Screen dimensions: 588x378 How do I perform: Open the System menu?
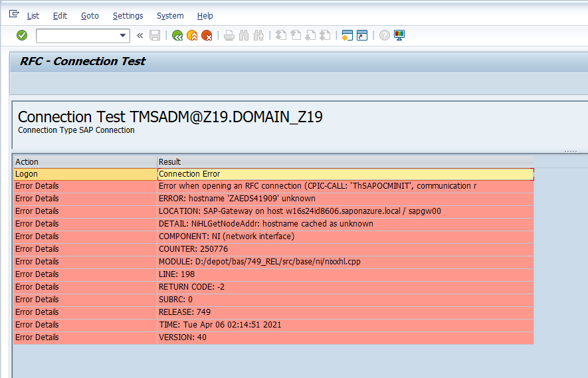pyautogui.click(x=170, y=15)
